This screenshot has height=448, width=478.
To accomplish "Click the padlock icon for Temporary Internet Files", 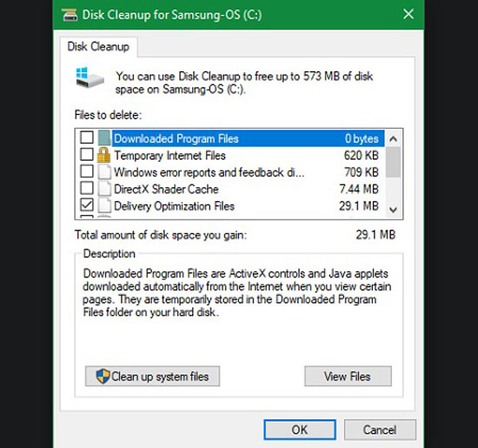I will 103,155.
